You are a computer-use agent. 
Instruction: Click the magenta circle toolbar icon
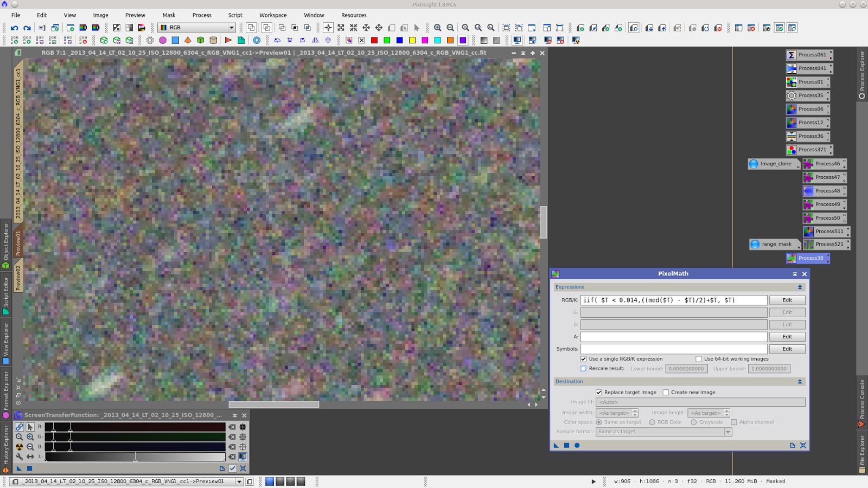tap(162, 40)
